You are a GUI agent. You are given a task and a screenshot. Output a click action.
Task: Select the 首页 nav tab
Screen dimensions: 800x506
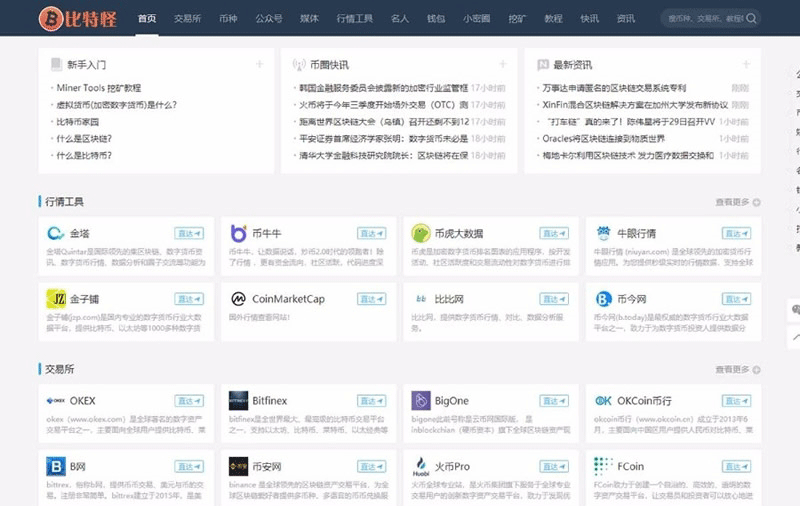[147, 18]
